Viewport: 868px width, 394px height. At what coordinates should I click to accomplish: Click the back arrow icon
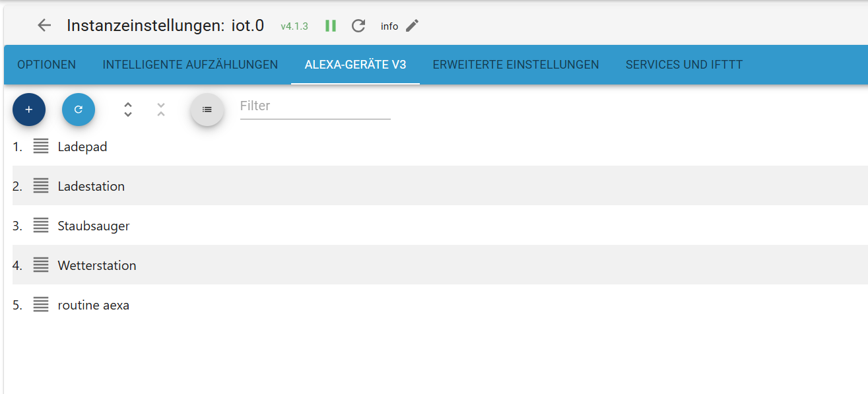44,26
